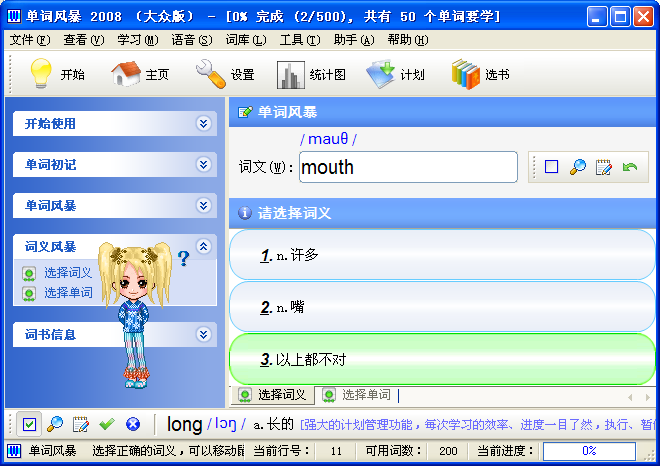
Task: Click the blue X icon in bottom toolbar
Action: point(132,424)
